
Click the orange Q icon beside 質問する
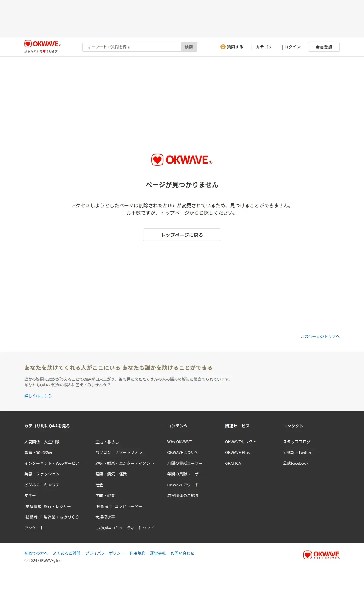(x=223, y=47)
